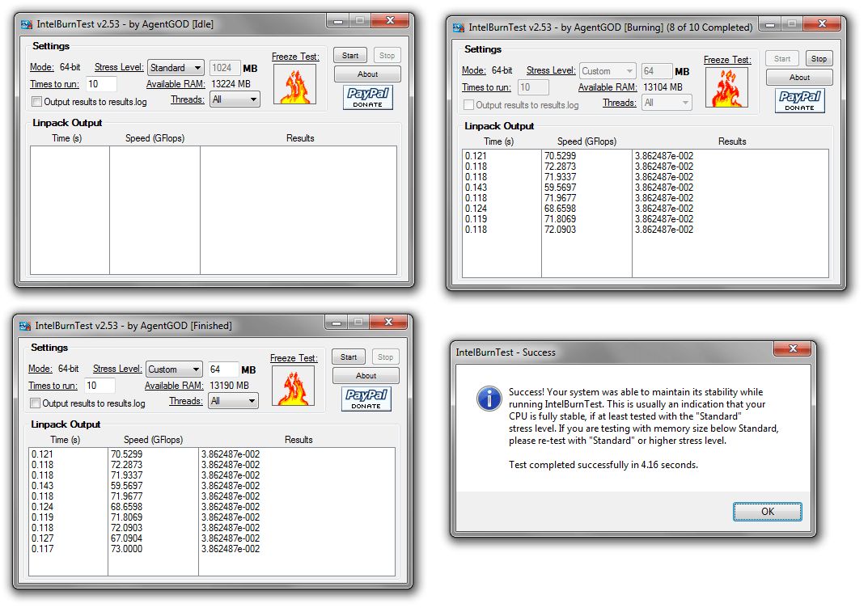Click speed value 73.0000 in Finished window
Image resolution: width=868 pixels, height=612 pixels.
(x=126, y=549)
